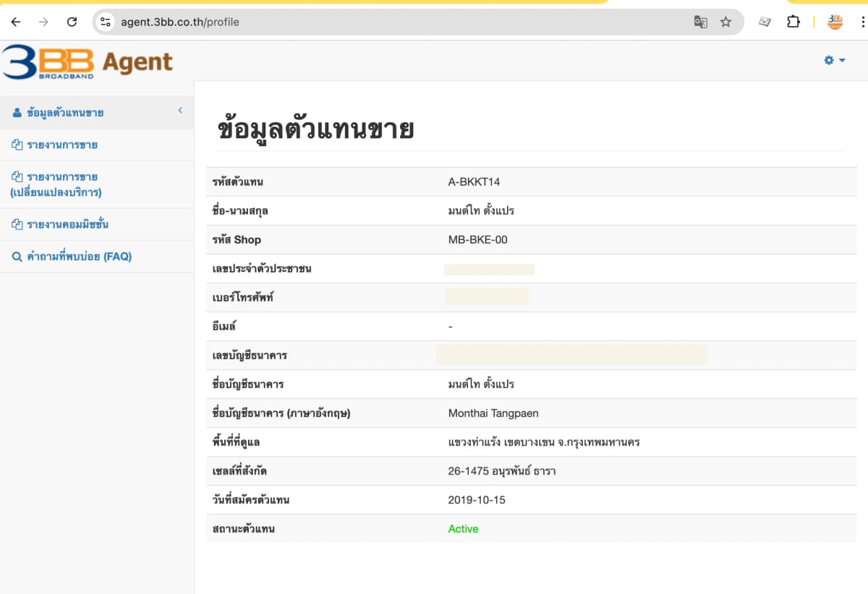Click the magnifying glass icon beside FAQ
868x594 pixels.
tap(18, 256)
